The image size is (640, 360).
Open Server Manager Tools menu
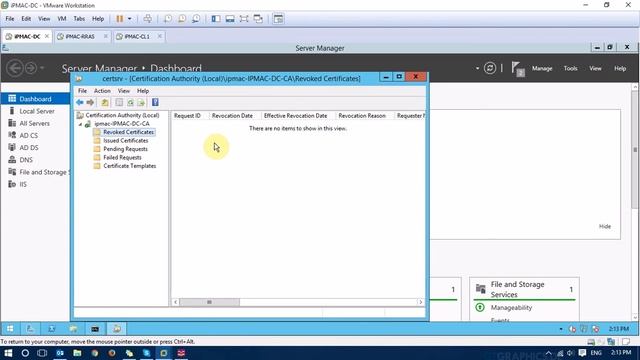tap(570, 69)
